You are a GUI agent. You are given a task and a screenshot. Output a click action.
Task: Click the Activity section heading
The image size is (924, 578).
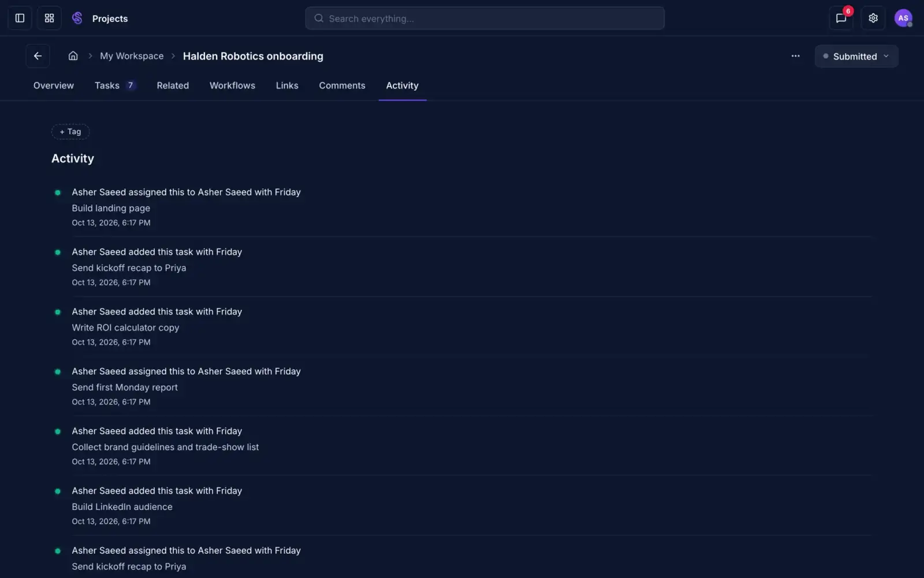(x=73, y=158)
